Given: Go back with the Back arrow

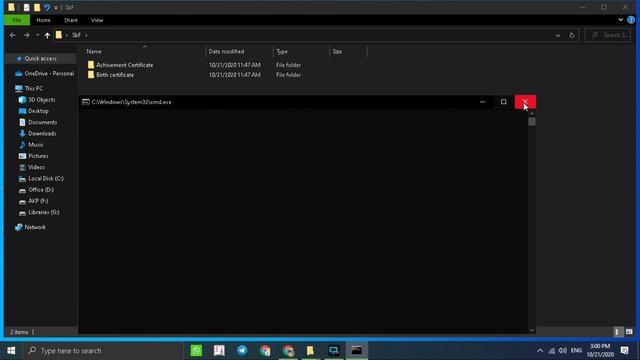Looking at the screenshot, I should (13, 35).
